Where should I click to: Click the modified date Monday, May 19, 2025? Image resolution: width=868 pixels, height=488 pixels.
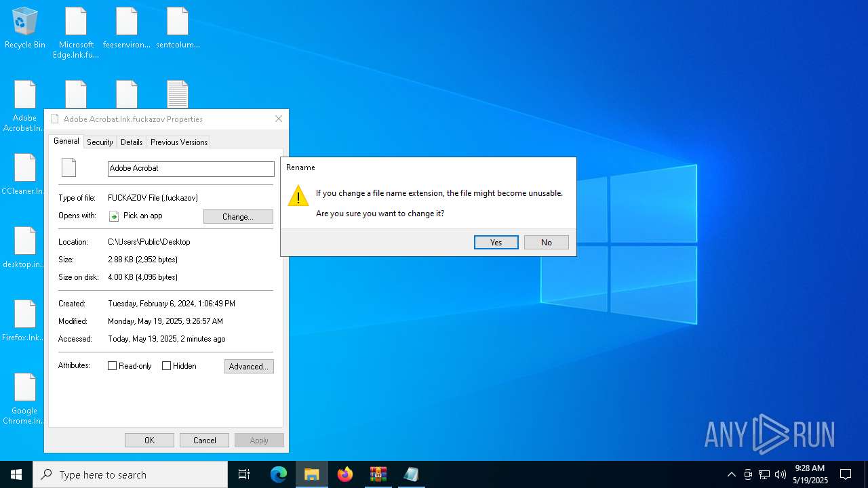click(165, 321)
